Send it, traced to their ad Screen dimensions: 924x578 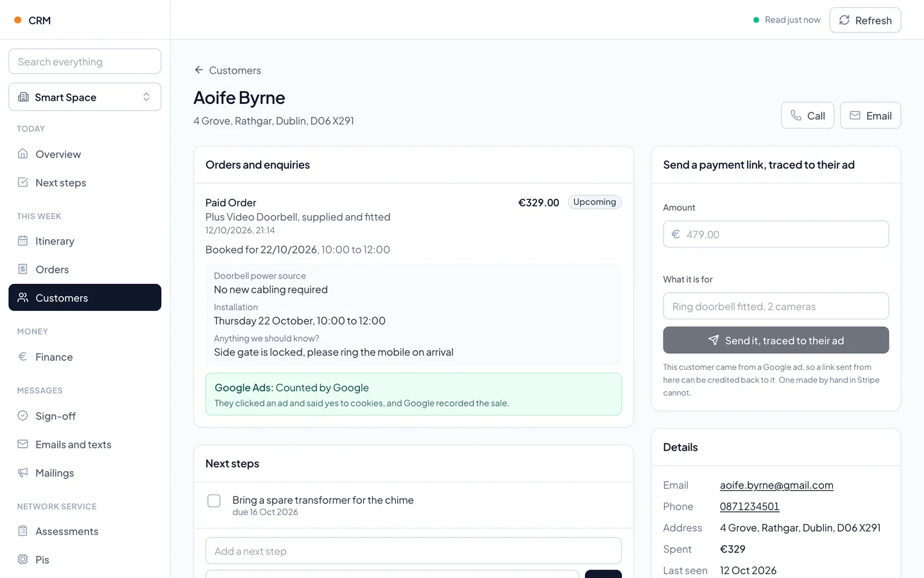pos(776,340)
